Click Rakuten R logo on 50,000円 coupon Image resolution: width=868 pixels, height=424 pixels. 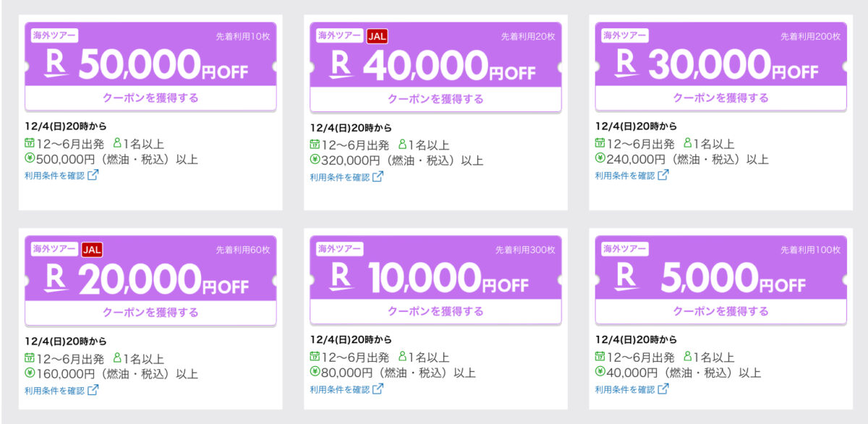coord(56,64)
